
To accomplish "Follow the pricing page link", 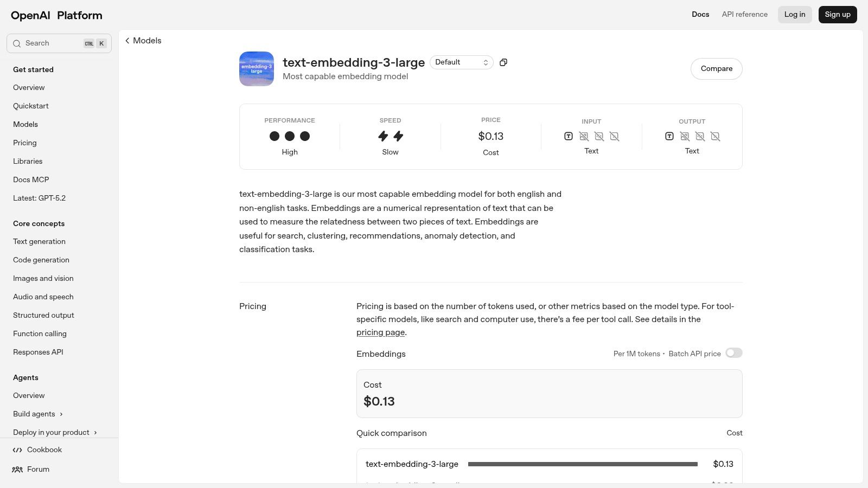I will click(x=380, y=332).
